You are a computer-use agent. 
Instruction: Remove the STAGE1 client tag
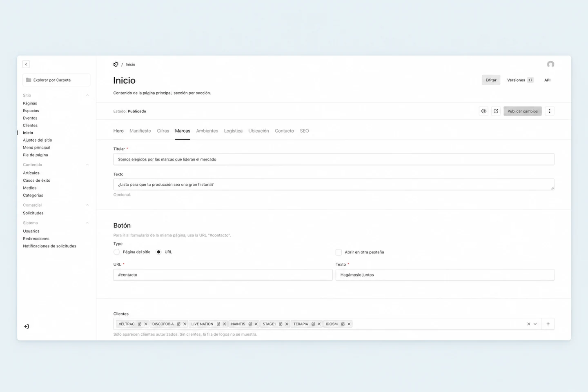[287, 324]
